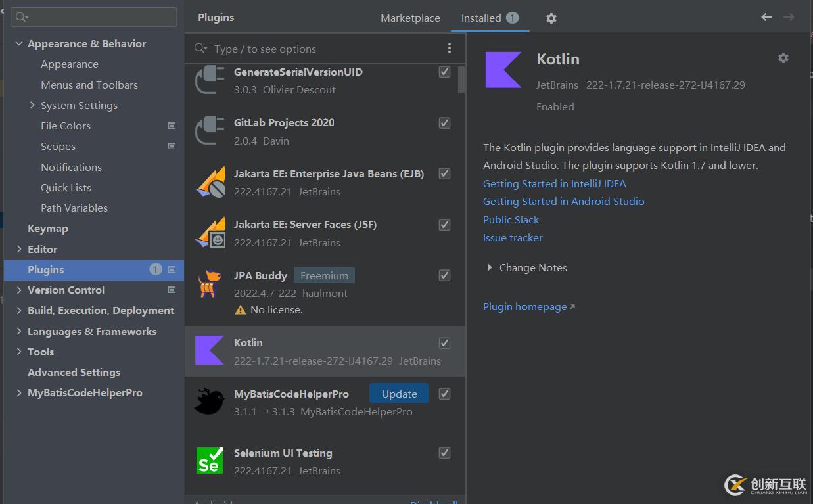This screenshot has height=504, width=813.
Task: Expand Languages & Frameworks node
Action: 18,331
